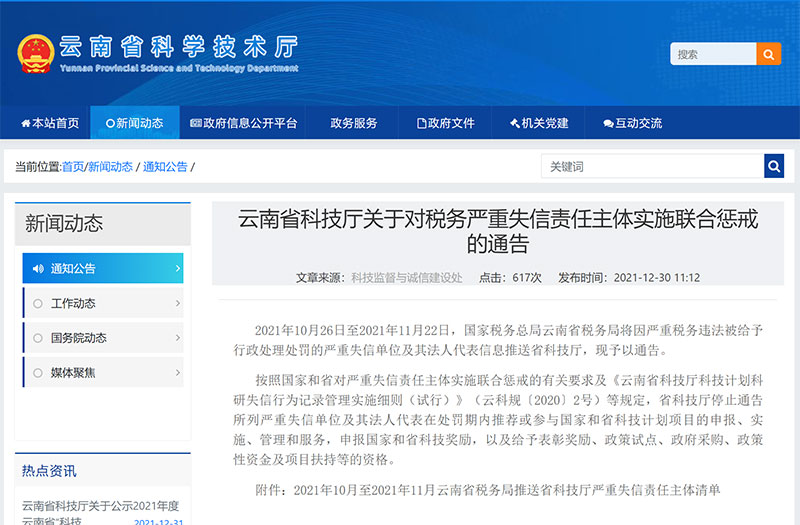Image resolution: width=800 pixels, height=525 pixels.
Task: Click the card icon in 政府信息公开平台
Action: click(196, 123)
